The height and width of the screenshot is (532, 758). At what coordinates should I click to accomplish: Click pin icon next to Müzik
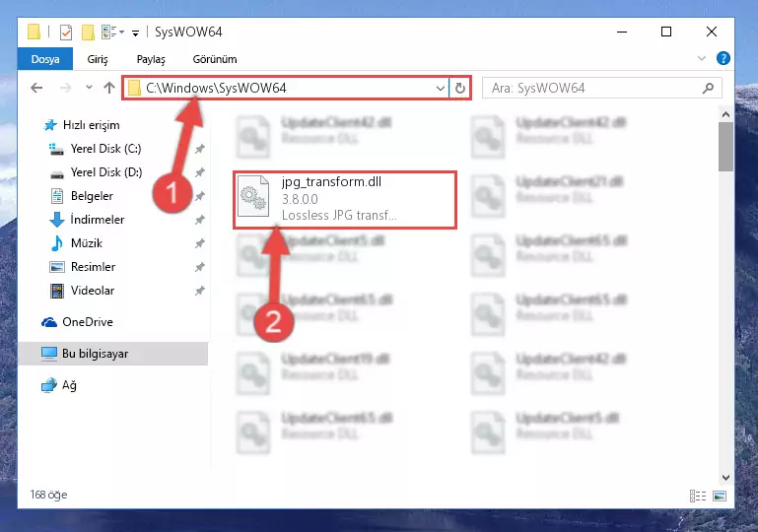click(200, 243)
